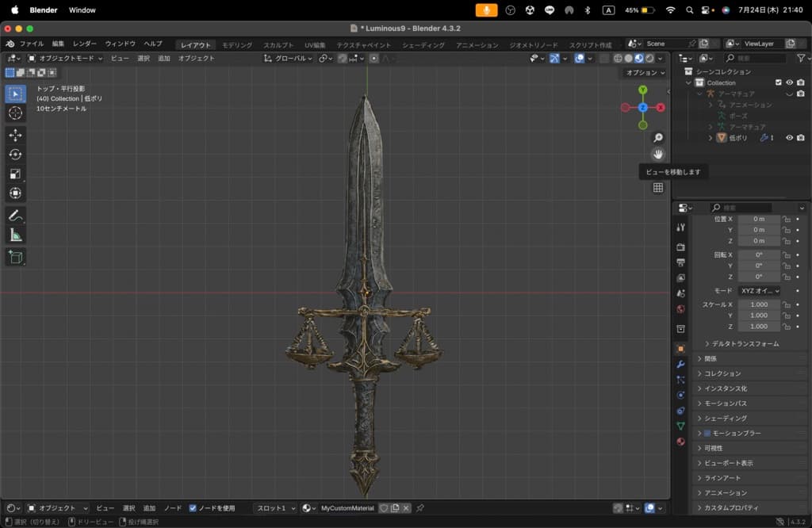Open the macOS Window menu
Image resolution: width=812 pixels, height=528 pixels.
[x=82, y=10]
